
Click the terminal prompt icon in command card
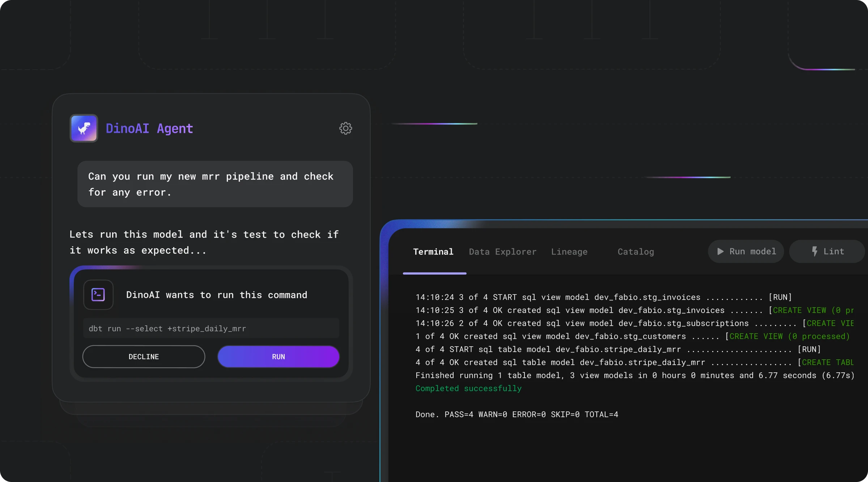pos(98,295)
